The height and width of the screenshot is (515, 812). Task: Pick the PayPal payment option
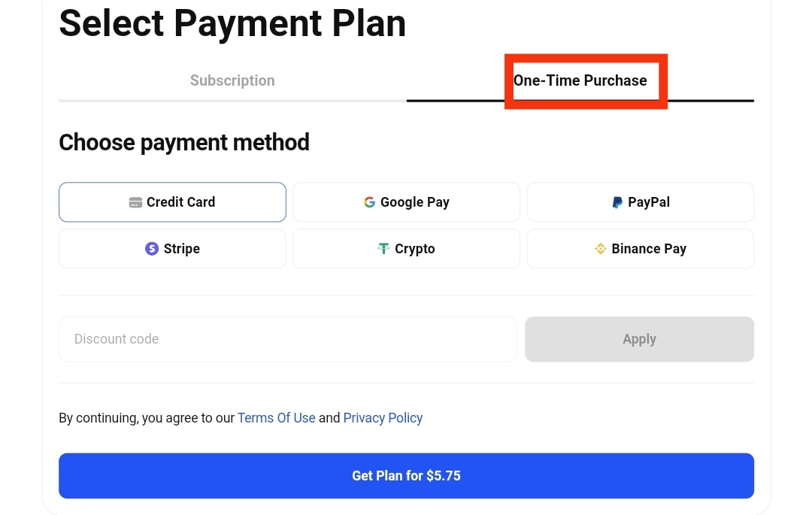click(640, 202)
